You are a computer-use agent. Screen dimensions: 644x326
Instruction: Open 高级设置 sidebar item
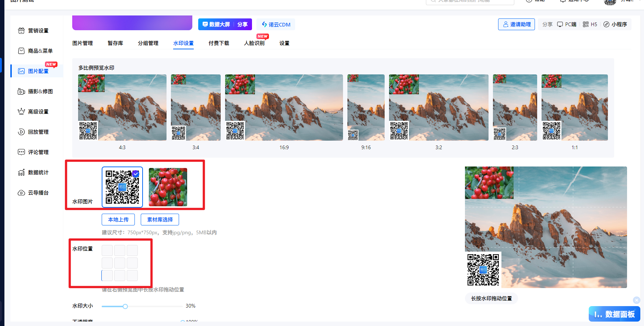34,112
